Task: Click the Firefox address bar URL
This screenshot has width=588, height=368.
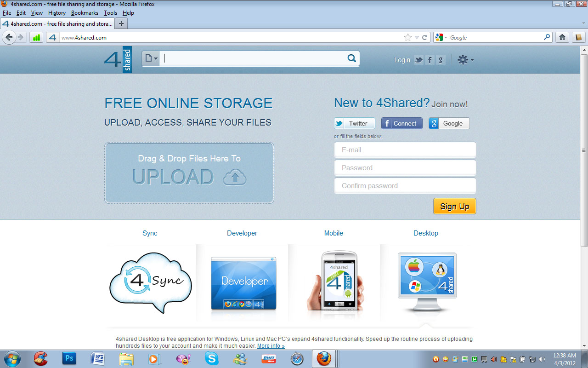Action: [x=84, y=38]
